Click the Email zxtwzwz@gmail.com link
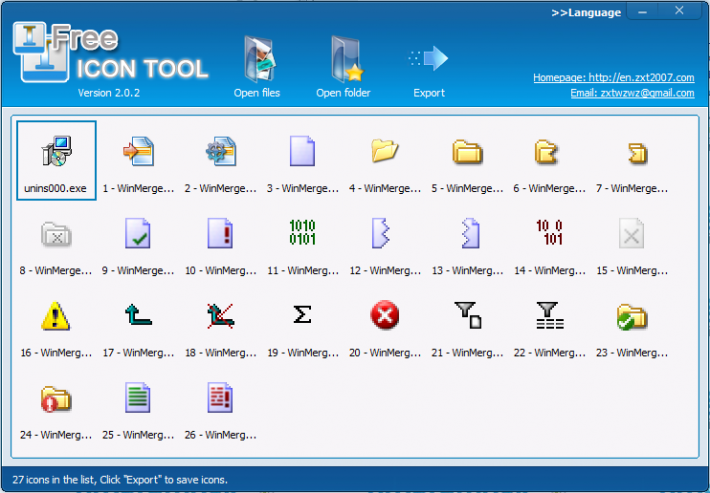The height and width of the screenshot is (493, 710). tap(632, 93)
